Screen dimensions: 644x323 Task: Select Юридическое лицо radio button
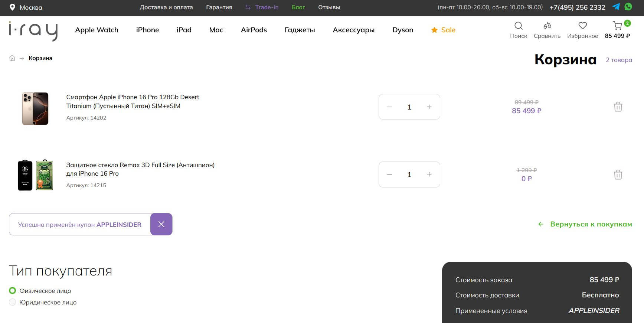[12, 302]
